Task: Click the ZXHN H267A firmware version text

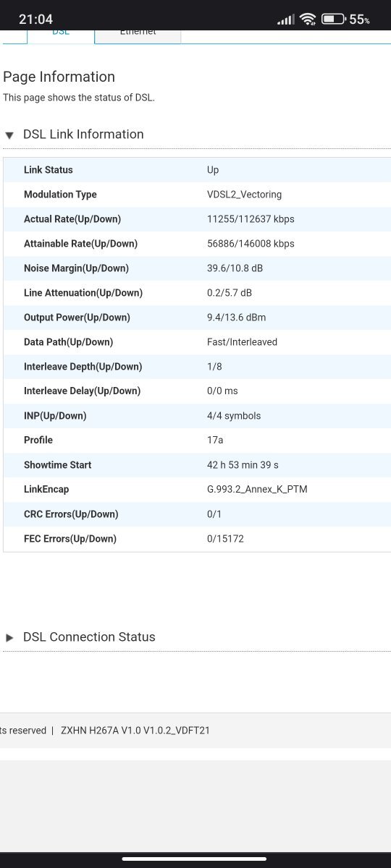Action: point(135,731)
